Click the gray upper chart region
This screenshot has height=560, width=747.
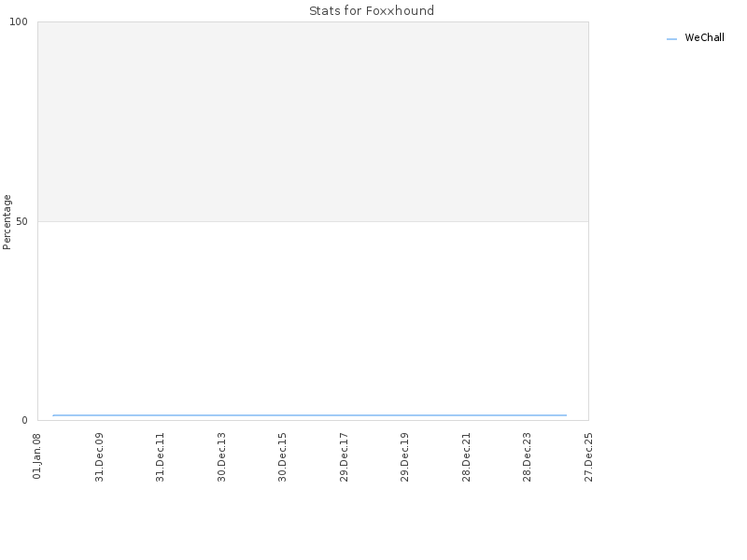[313, 121]
